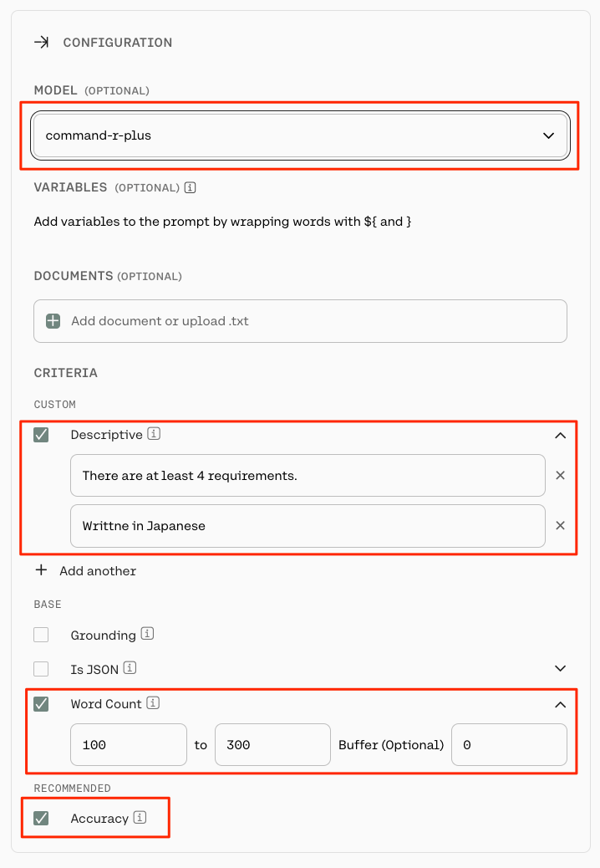This screenshot has height=868, width=600.
Task: Show info for Grounding criterion
Action: [147, 633]
